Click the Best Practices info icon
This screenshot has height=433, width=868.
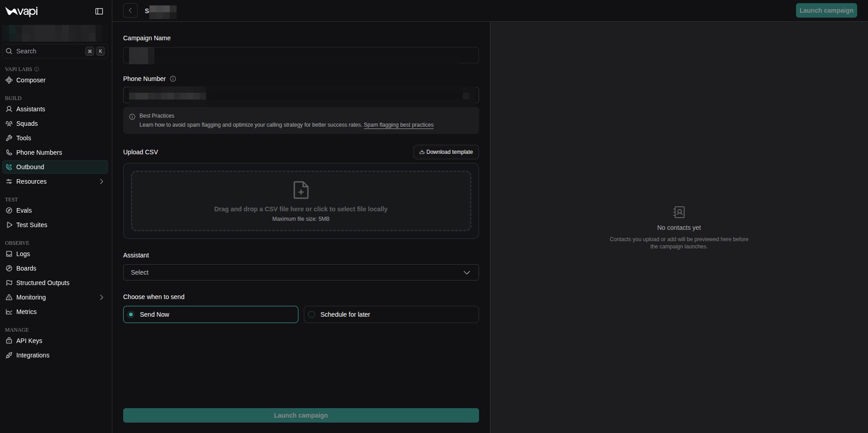[132, 117]
